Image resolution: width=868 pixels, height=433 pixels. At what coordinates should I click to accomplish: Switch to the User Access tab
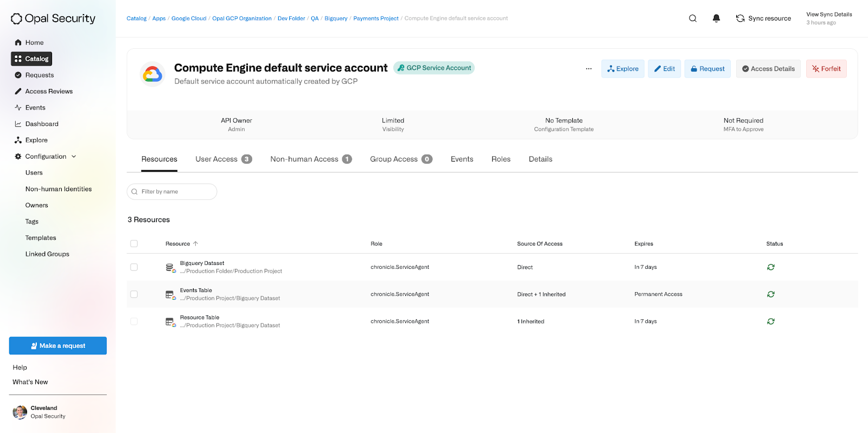[x=224, y=159]
